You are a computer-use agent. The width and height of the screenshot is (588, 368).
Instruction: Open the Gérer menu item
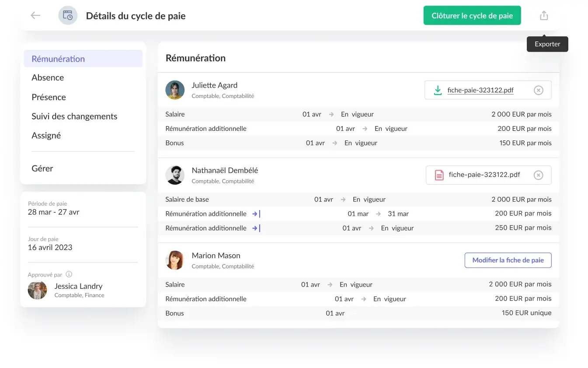tap(42, 168)
